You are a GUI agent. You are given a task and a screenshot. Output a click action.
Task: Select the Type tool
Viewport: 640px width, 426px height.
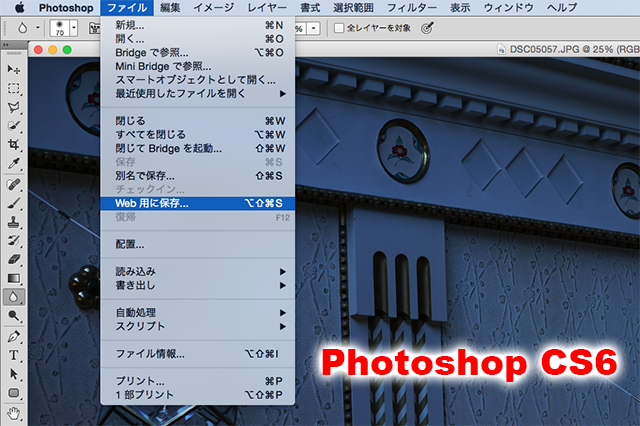(13, 355)
